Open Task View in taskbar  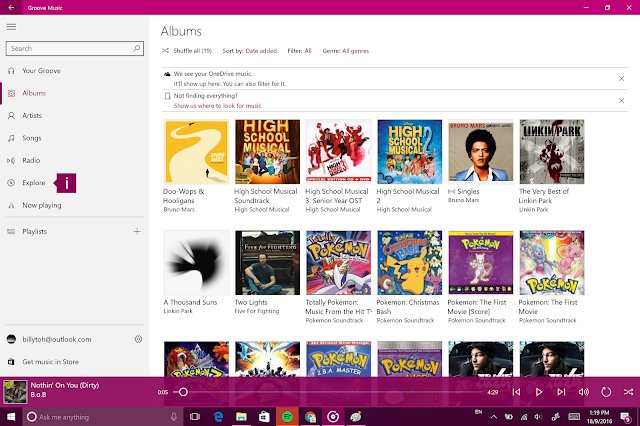[195, 417]
